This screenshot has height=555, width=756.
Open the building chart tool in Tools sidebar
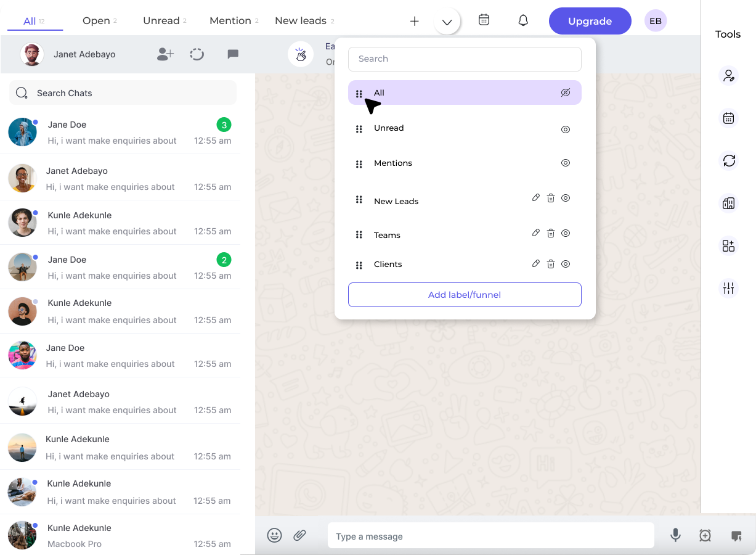tap(729, 203)
